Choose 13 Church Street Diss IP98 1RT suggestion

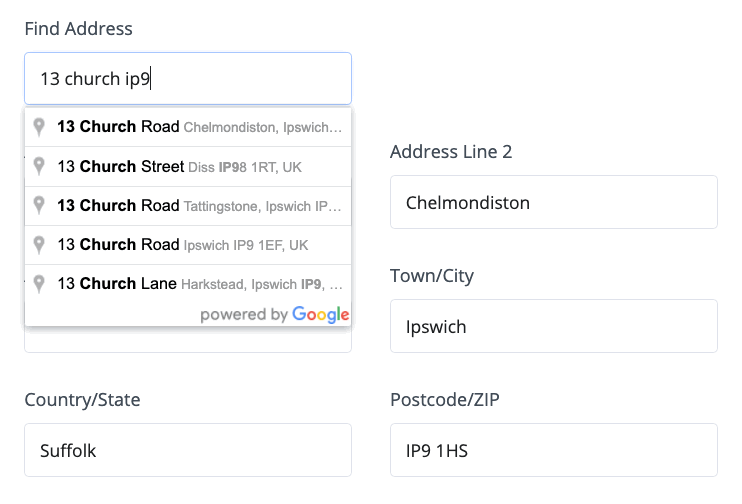pyautogui.click(x=188, y=167)
